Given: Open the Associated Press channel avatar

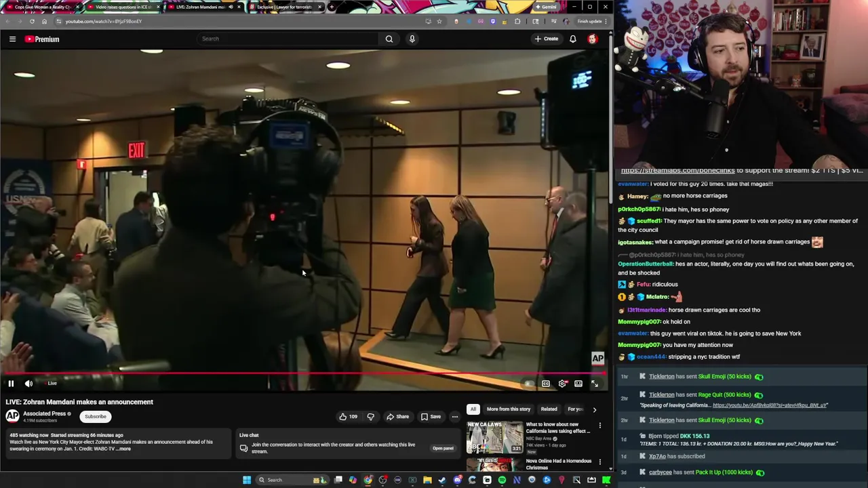Looking at the screenshot, I should point(12,416).
